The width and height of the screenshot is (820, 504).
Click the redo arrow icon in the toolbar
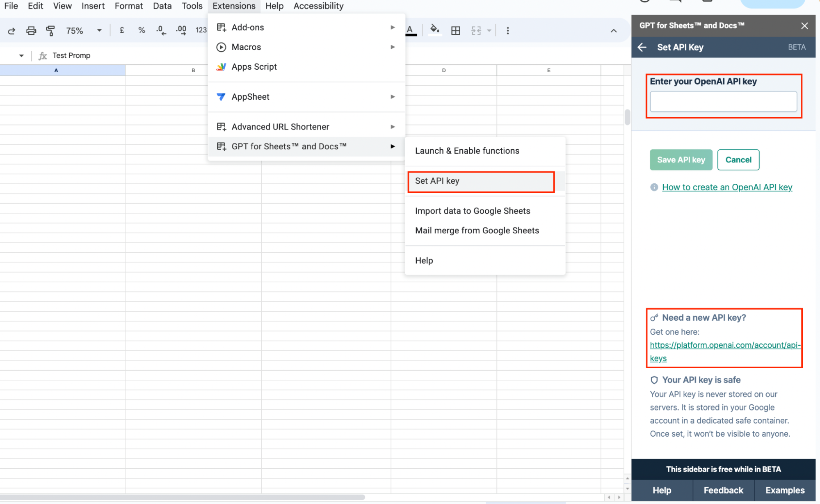[x=11, y=31]
